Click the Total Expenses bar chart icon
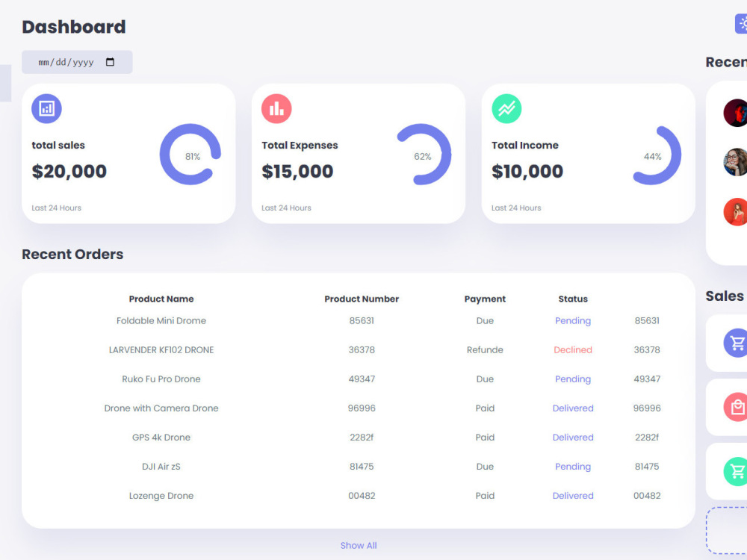 (276, 108)
